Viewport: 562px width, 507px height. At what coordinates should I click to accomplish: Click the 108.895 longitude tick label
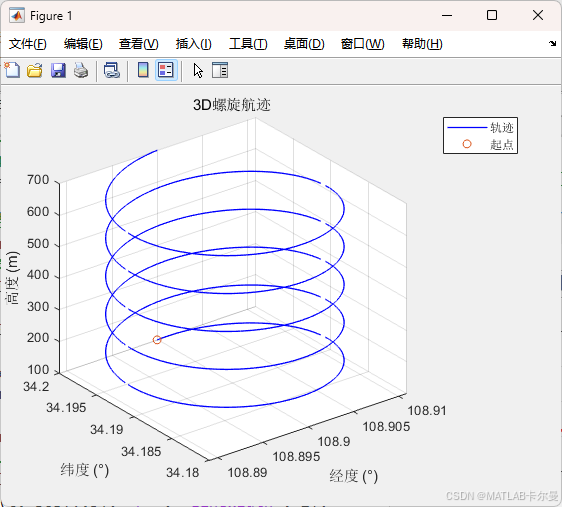[x=296, y=457]
